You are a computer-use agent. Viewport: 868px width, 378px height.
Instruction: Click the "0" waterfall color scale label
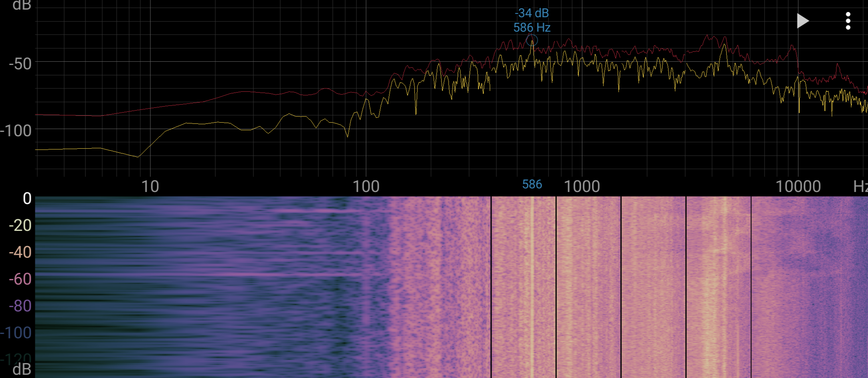point(27,198)
